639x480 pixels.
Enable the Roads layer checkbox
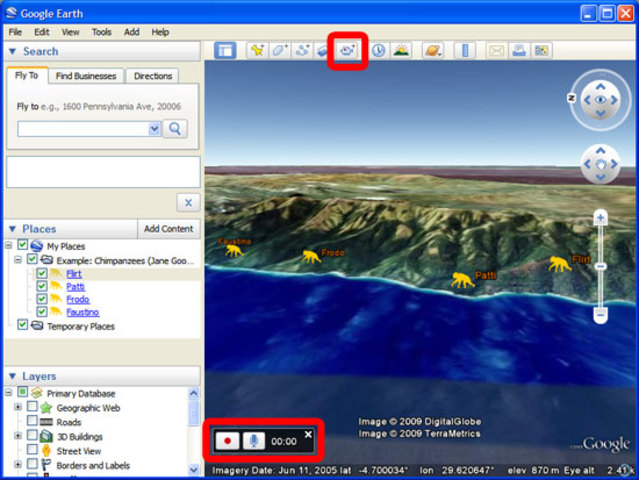[32, 420]
